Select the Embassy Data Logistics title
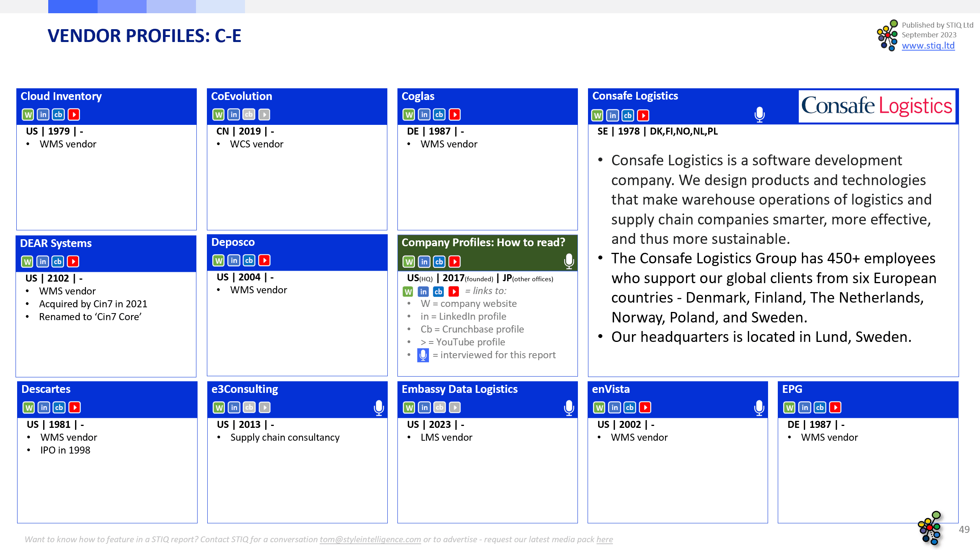This screenshot has height=550, width=980. tap(460, 389)
